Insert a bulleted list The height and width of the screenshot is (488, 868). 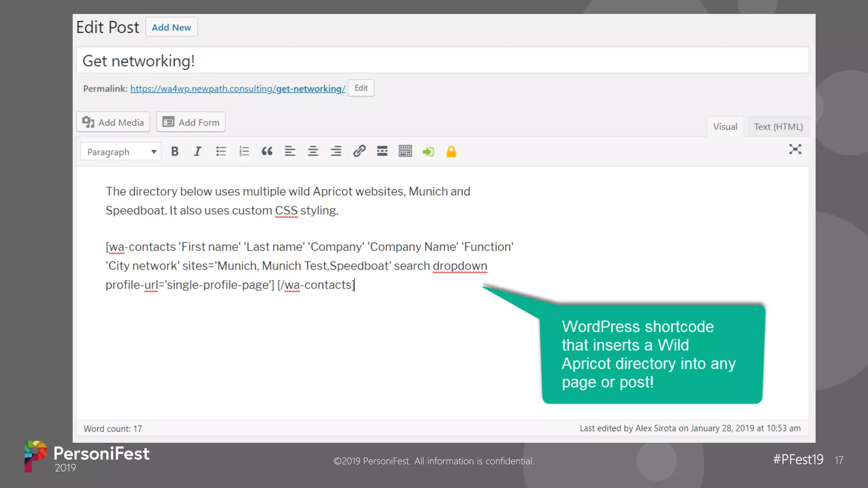(x=221, y=151)
